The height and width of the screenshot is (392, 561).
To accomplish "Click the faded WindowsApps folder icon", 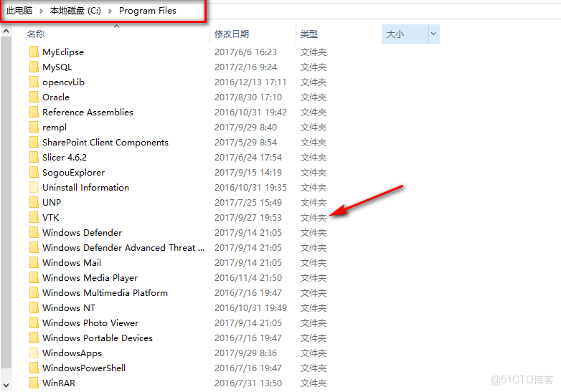I will pyautogui.click(x=34, y=353).
